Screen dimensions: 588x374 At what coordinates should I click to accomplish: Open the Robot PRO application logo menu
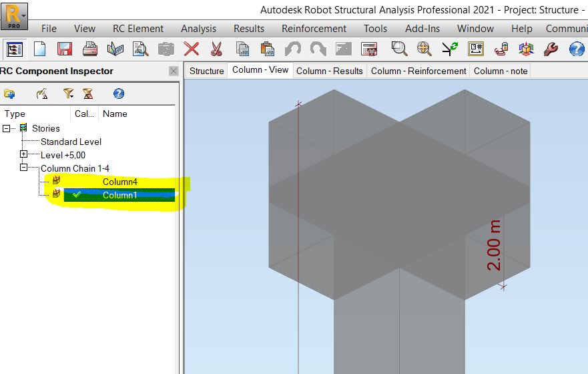click(x=14, y=16)
